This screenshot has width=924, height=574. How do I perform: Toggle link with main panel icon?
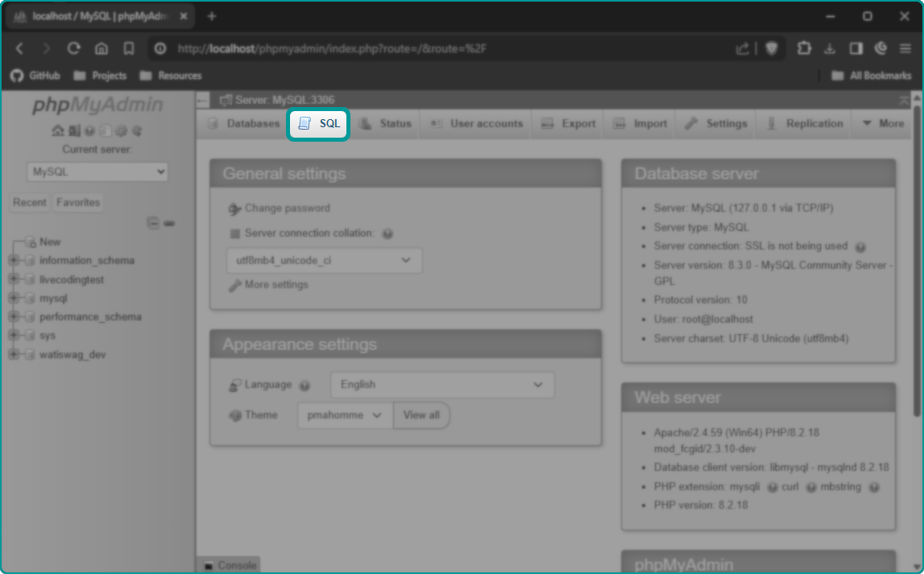coord(169,223)
